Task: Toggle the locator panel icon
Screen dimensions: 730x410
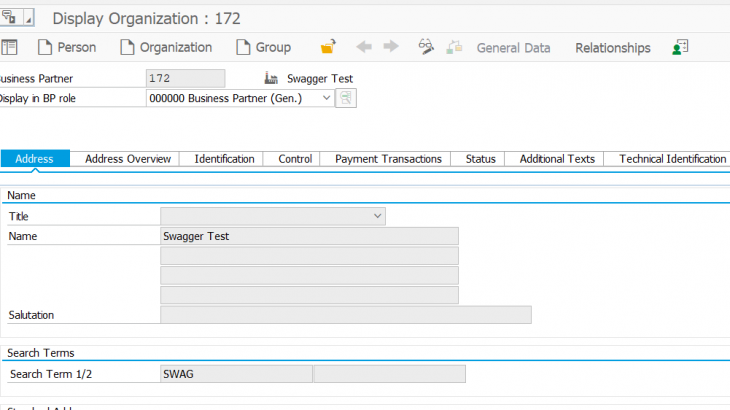Action: (9, 47)
